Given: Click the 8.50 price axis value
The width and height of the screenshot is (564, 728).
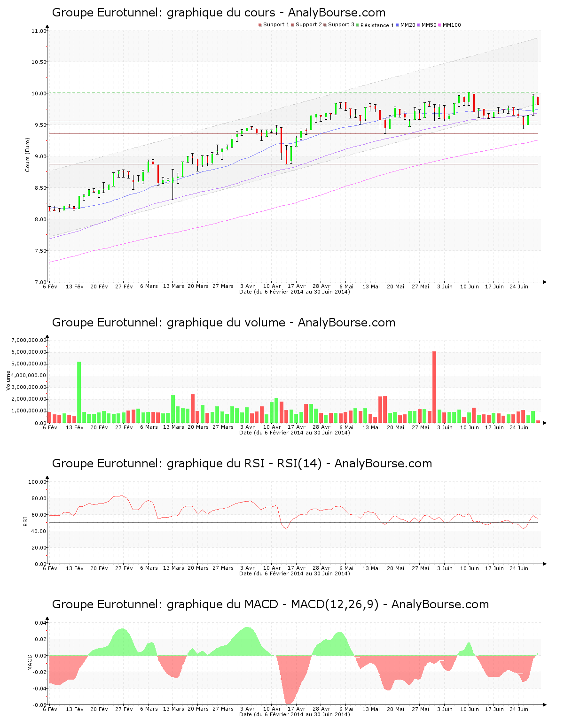Looking at the screenshot, I should 40,188.
